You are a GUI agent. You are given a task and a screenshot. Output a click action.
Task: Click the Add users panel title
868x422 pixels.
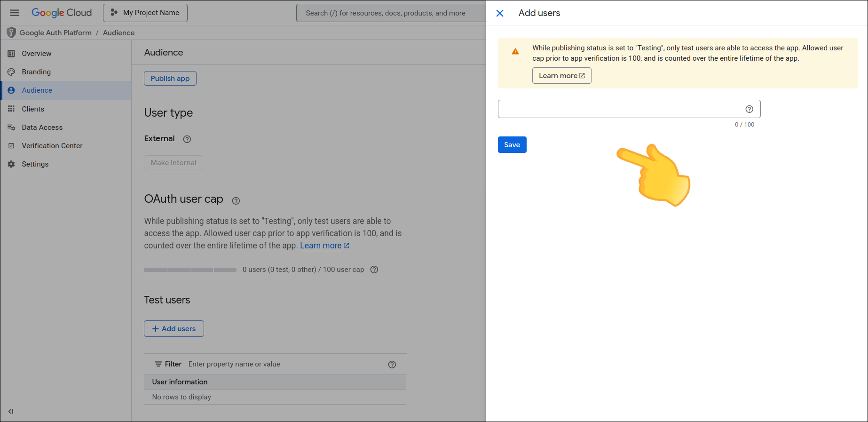click(x=539, y=13)
